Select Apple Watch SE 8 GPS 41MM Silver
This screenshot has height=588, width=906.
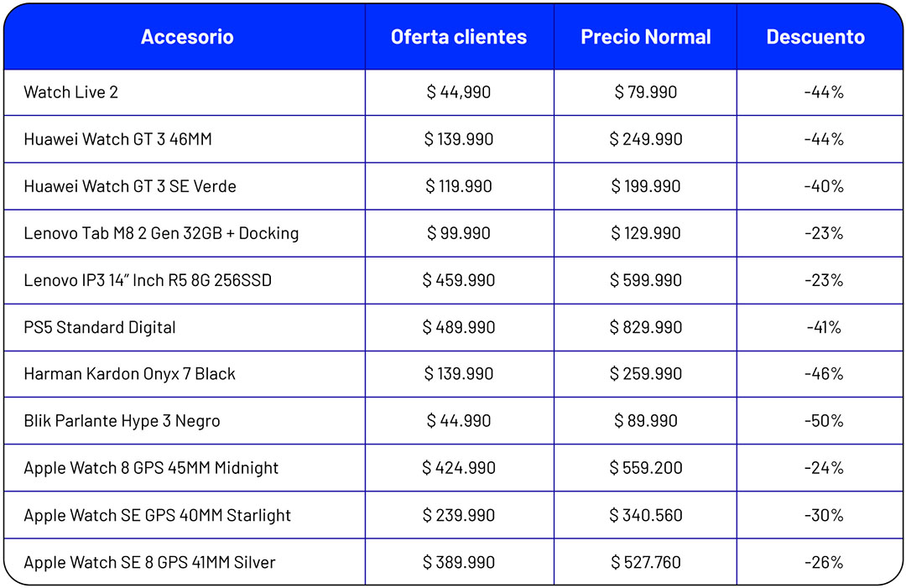tap(149, 562)
